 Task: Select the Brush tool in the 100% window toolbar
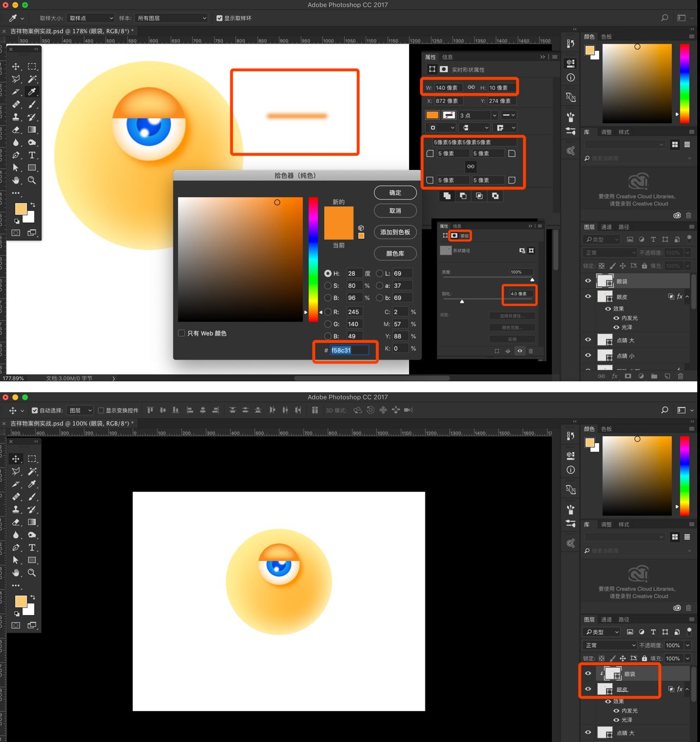pos(32,497)
